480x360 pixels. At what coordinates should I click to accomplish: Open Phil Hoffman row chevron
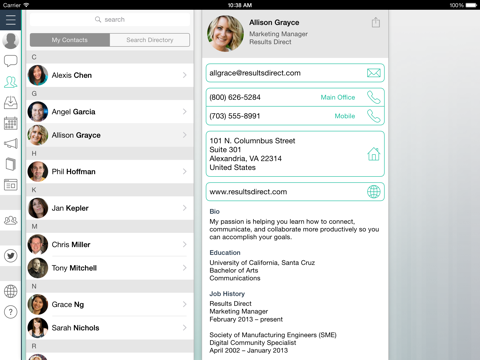click(184, 171)
